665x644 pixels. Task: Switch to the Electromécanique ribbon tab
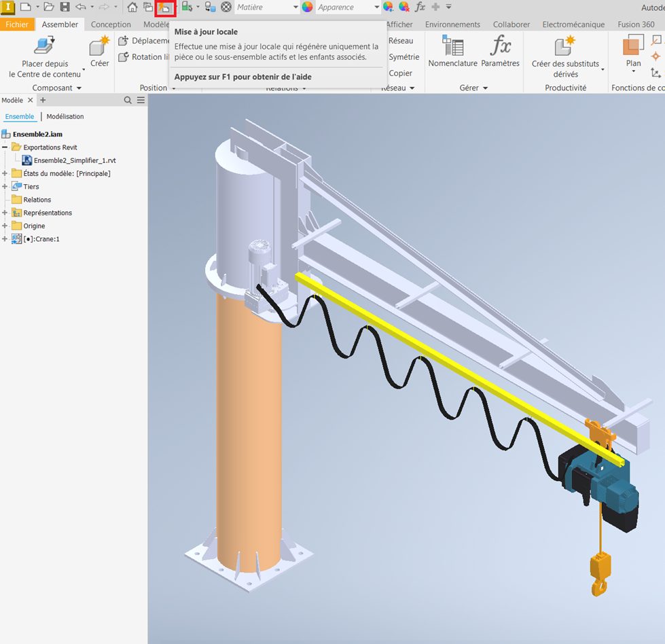573,24
